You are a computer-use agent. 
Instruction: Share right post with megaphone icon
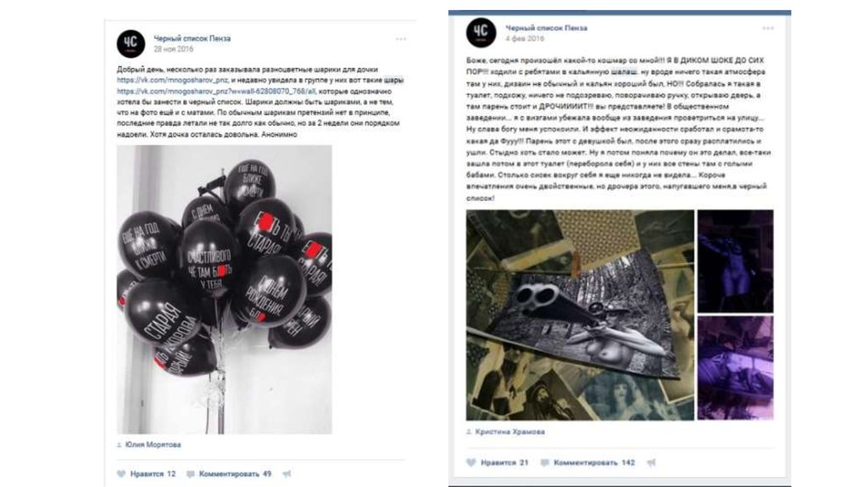point(651,462)
